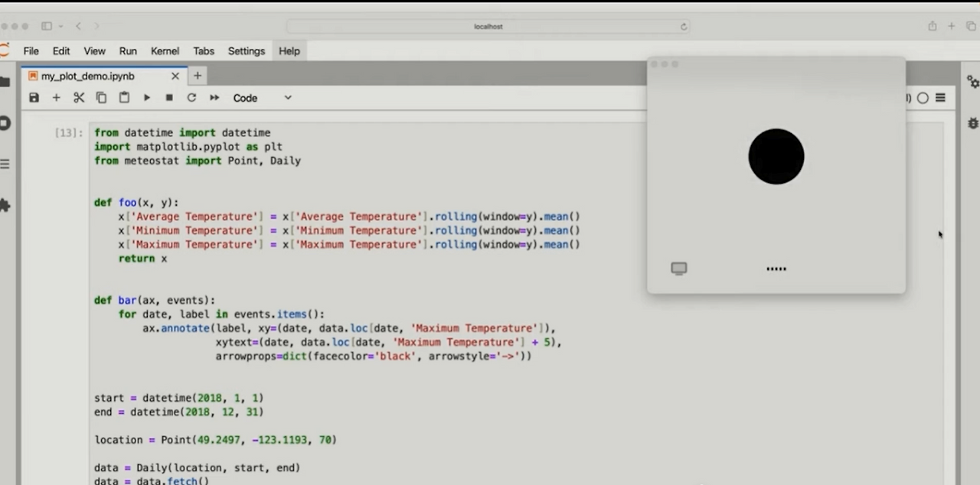980x485 pixels.
Task: Expand the browser sidebar dropdown chevron
Action: click(x=60, y=26)
